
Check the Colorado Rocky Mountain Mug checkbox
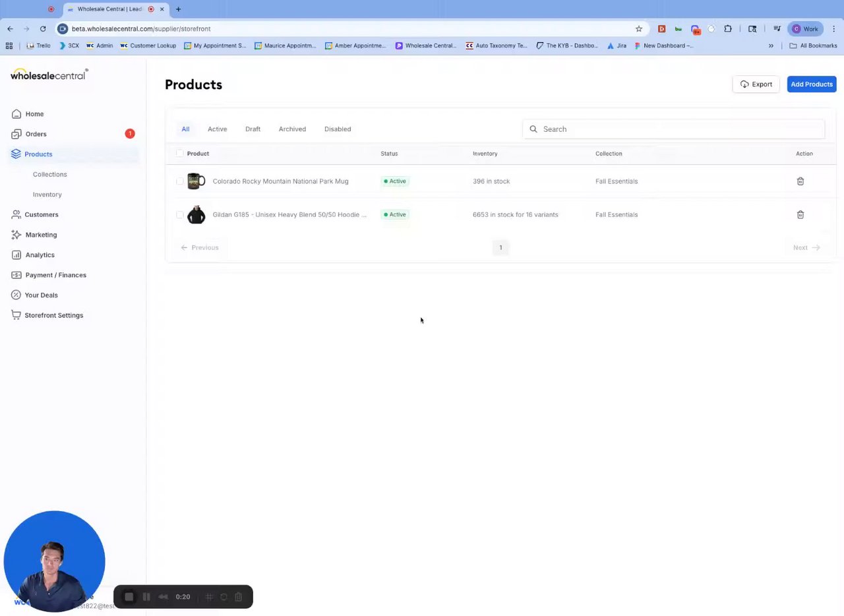[x=180, y=181]
